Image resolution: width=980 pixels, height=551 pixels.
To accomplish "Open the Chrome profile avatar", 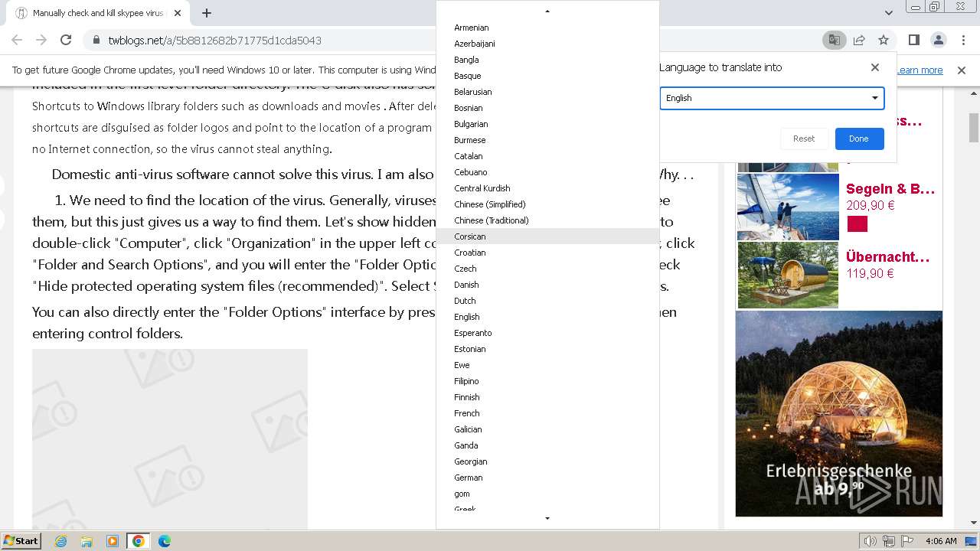I will [938, 40].
